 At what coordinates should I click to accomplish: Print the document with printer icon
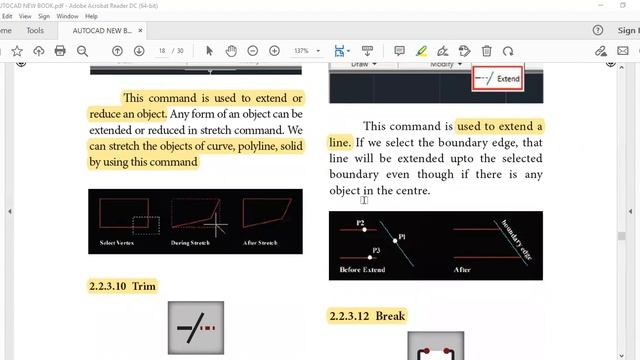click(x=60, y=51)
